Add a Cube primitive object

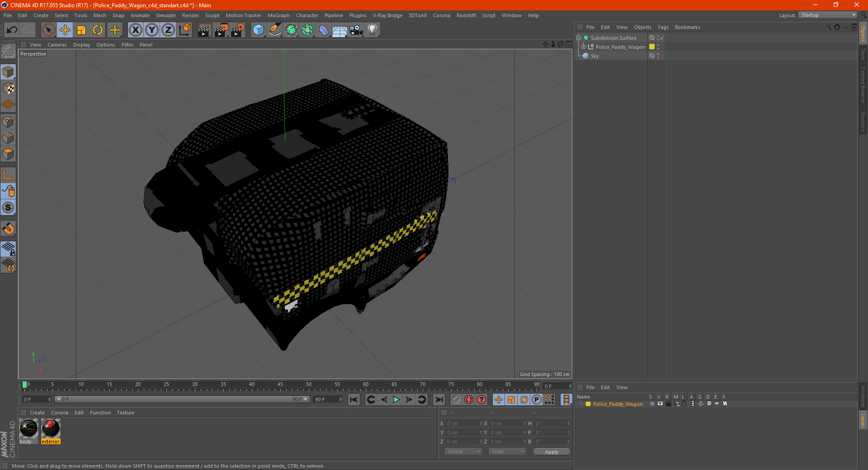point(258,30)
